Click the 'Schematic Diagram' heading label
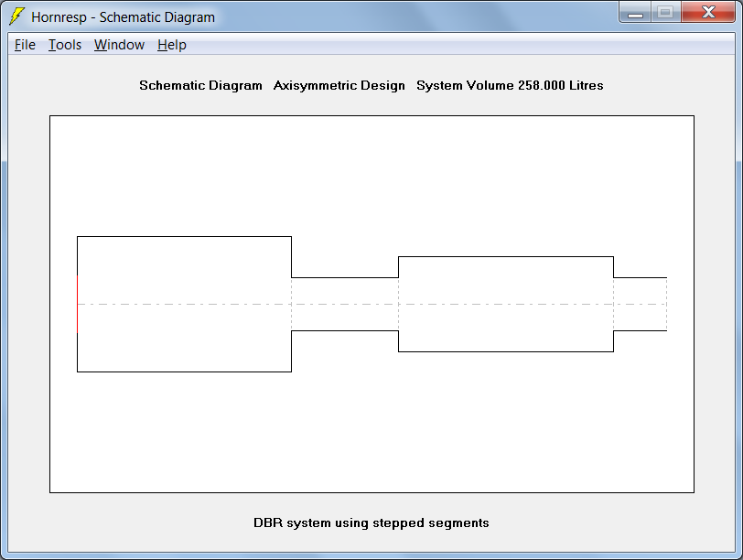 (200, 86)
